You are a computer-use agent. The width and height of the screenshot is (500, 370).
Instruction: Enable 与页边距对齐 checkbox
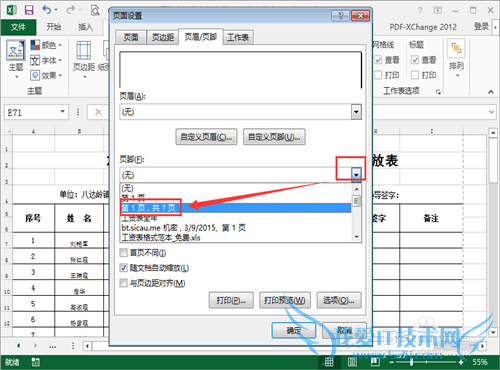click(x=124, y=283)
